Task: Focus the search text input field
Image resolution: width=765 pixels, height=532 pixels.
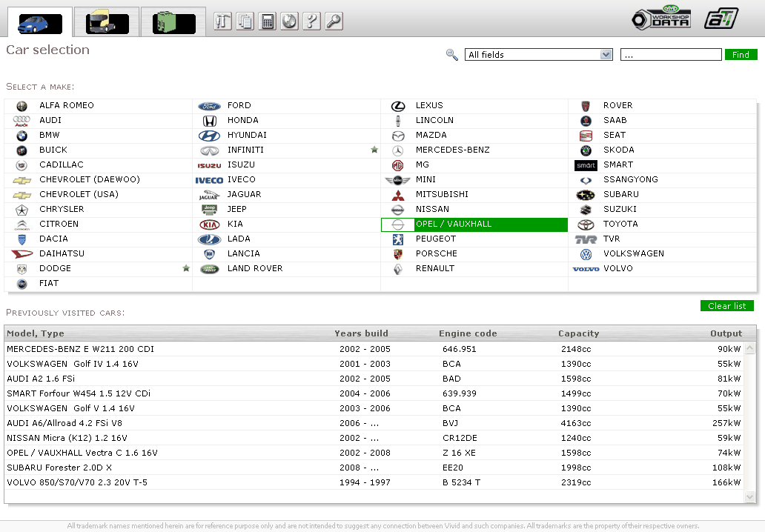Action: pos(671,55)
